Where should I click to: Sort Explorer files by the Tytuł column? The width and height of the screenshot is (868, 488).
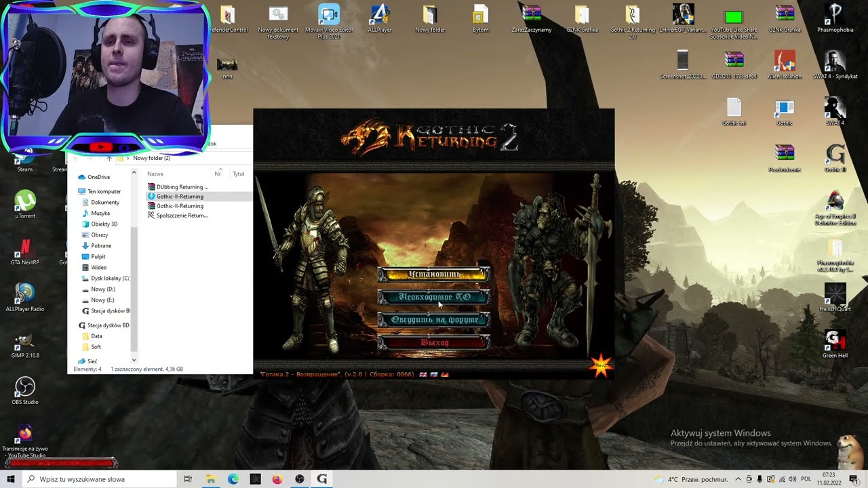(x=239, y=174)
